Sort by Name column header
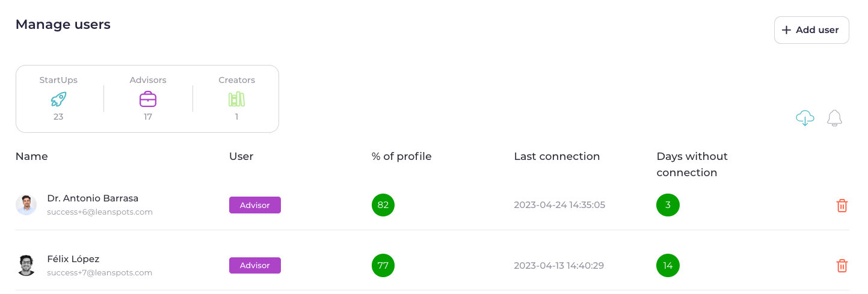 click(32, 156)
